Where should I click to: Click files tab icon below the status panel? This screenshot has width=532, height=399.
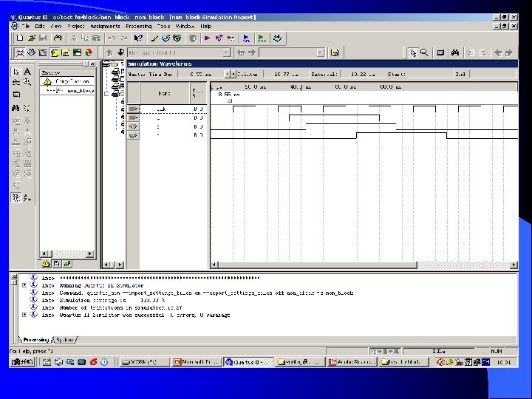[x=57, y=264]
